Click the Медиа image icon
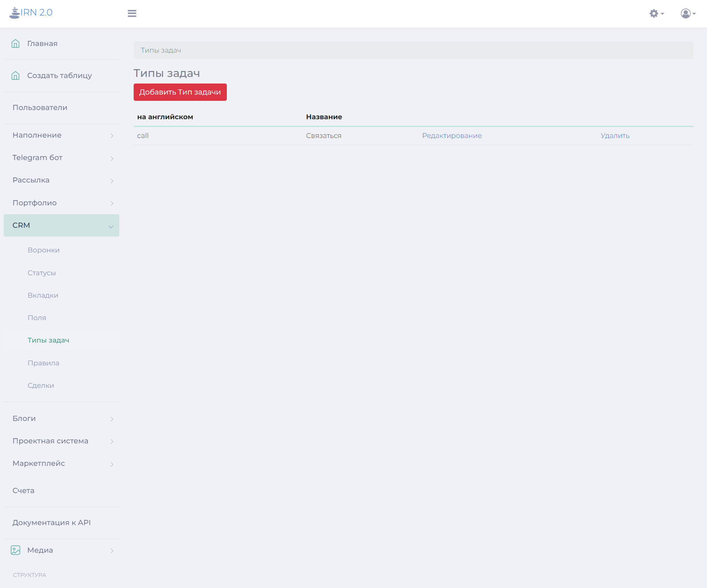Viewport: 707px width, 588px height. (x=15, y=550)
